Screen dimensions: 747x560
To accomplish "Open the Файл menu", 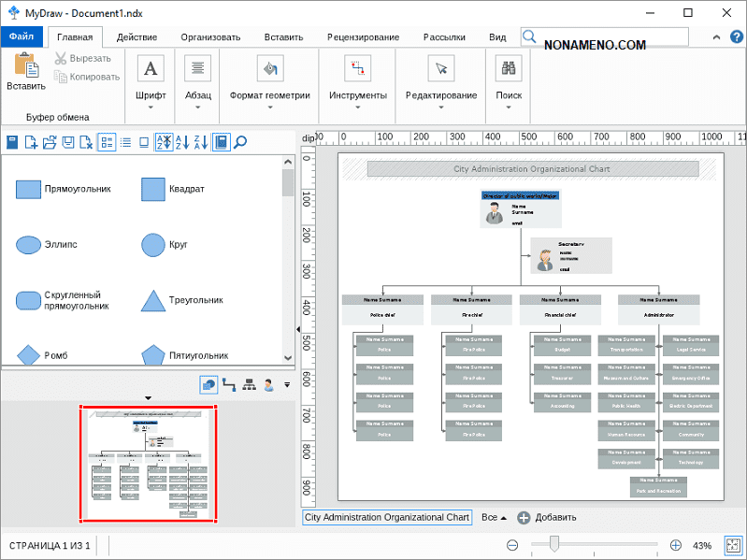I will pos(22,37).
